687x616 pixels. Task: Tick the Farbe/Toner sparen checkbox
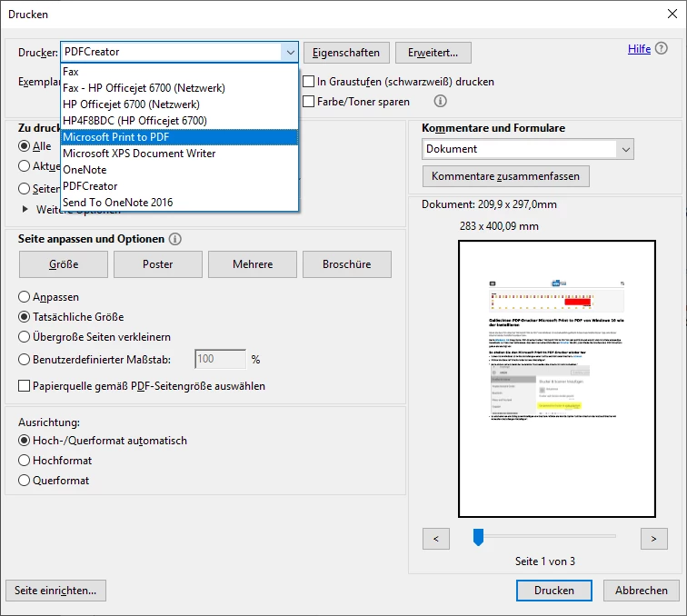click(308, 101)
